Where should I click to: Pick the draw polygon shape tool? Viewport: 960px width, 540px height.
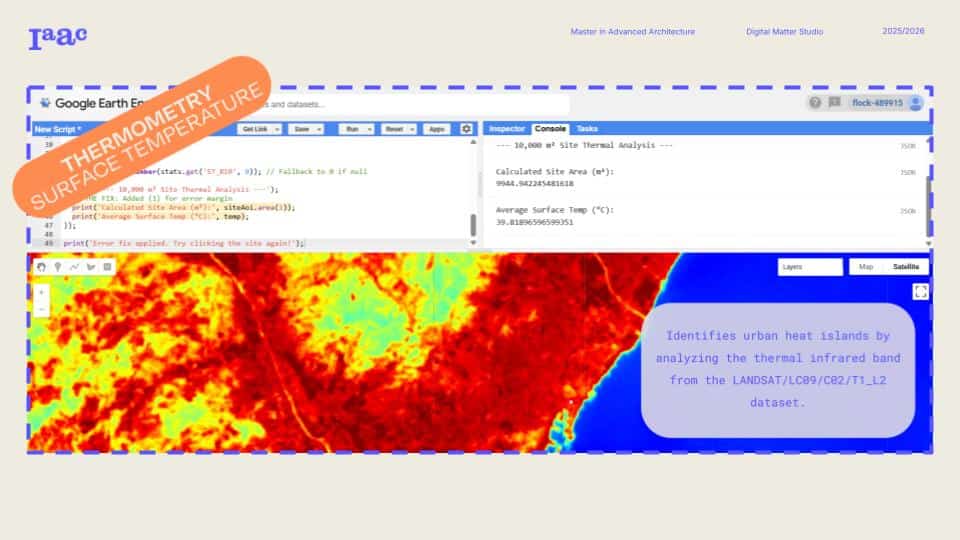91,267
